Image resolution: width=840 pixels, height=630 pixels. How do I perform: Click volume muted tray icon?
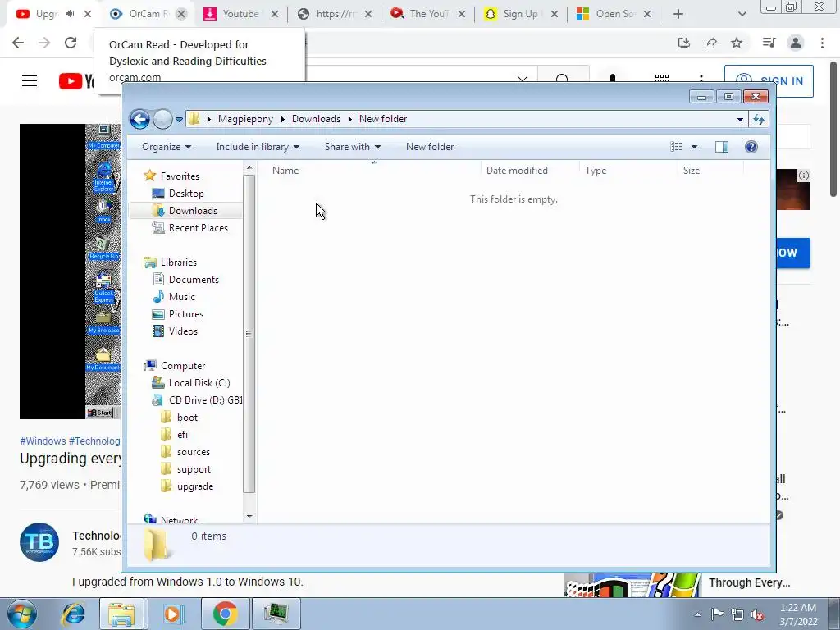[757, 614]
